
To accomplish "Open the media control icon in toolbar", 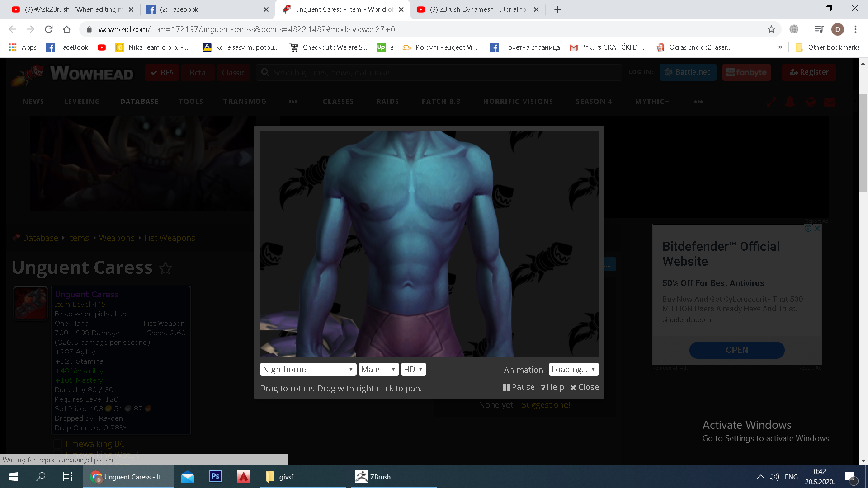I will tap(819, 29).
